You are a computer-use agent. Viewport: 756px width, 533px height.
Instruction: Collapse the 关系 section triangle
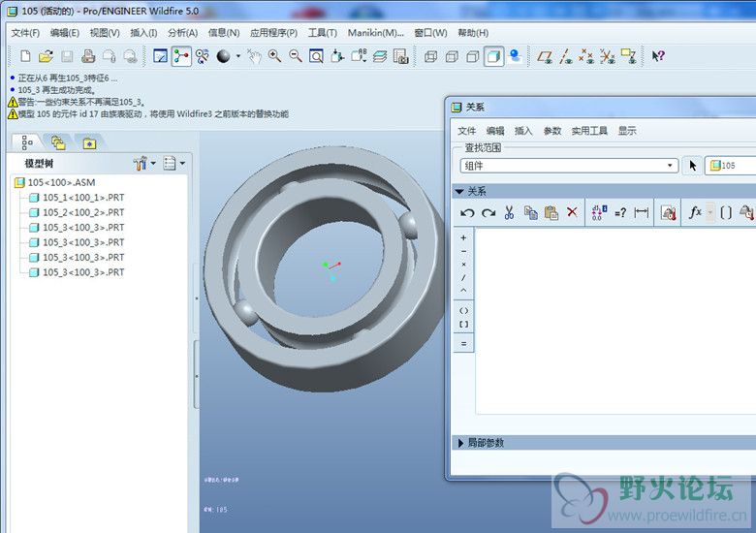[x=459, y=191]
